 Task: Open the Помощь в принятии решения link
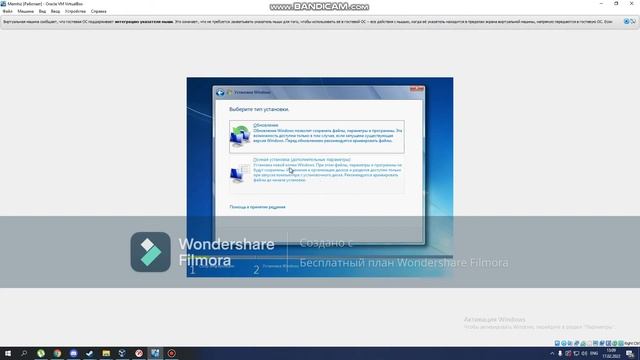pyautogui.click(x=257, y=207)
